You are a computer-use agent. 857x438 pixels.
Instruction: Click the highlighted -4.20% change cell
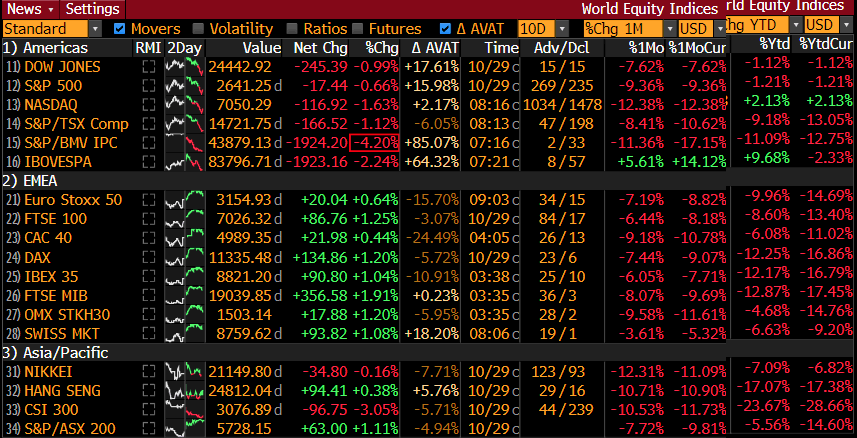(x=375, y=143)
